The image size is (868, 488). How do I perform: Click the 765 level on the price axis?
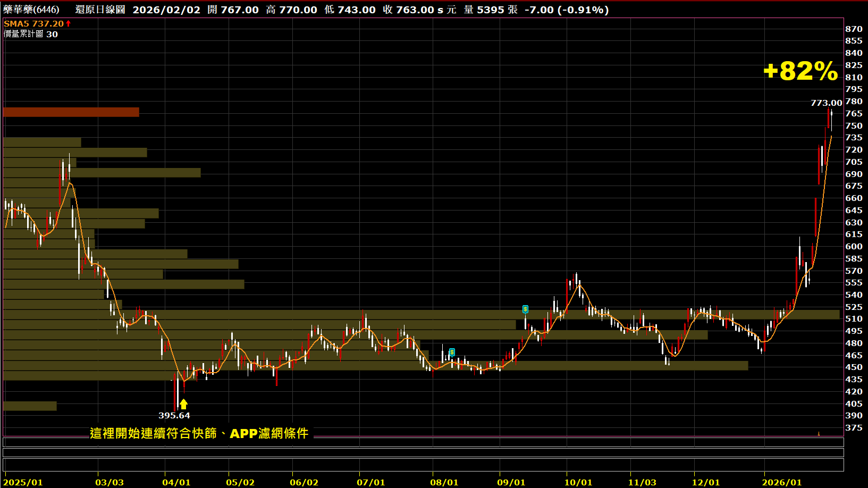(854, 113)
